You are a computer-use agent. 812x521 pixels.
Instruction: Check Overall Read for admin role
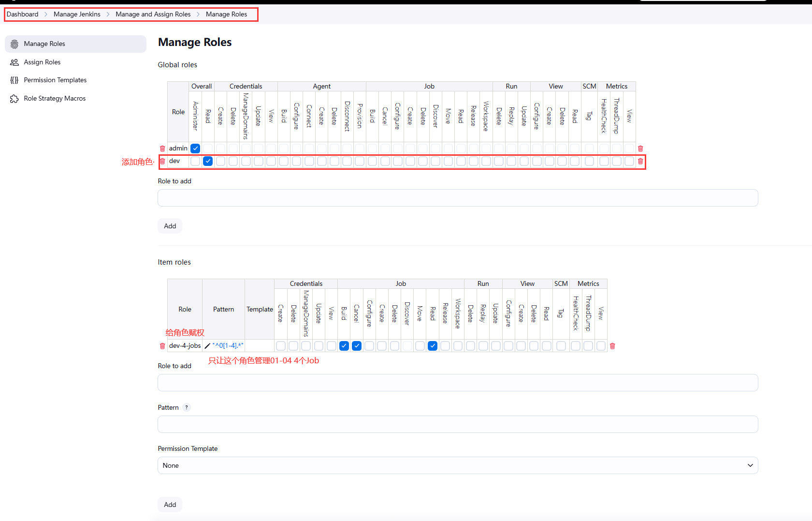click(208, 149)
